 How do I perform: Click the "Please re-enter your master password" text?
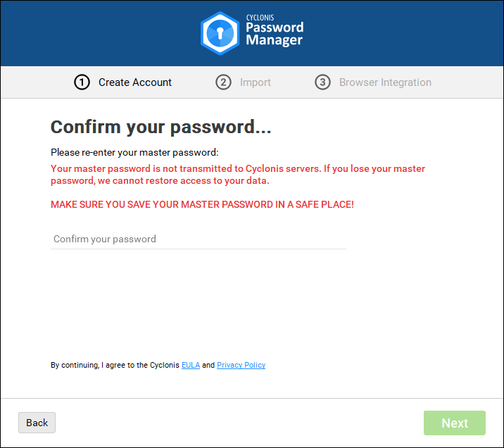(134, 152)
